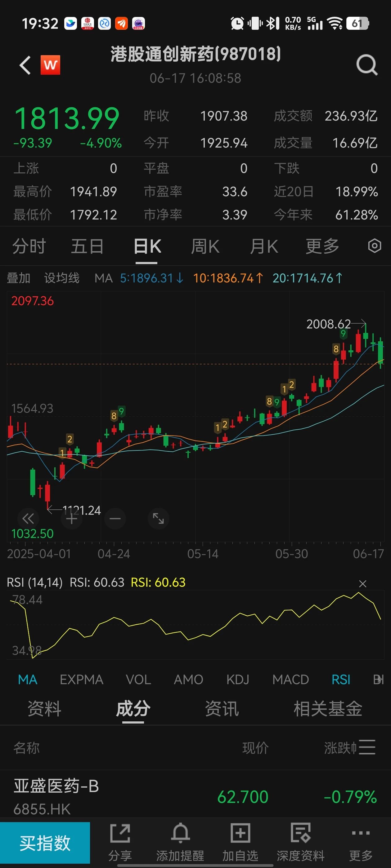
Task: Tap the 成交额 236.93亿 value
Action: click(x=351, y=116)
